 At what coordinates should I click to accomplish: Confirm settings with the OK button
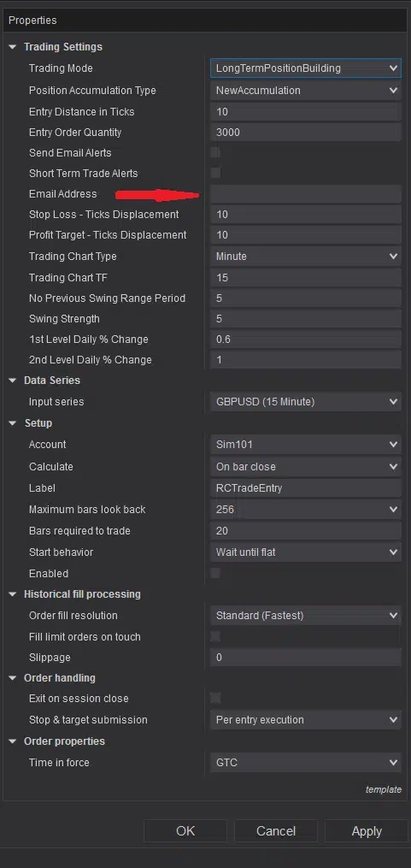tap(185, 831)
